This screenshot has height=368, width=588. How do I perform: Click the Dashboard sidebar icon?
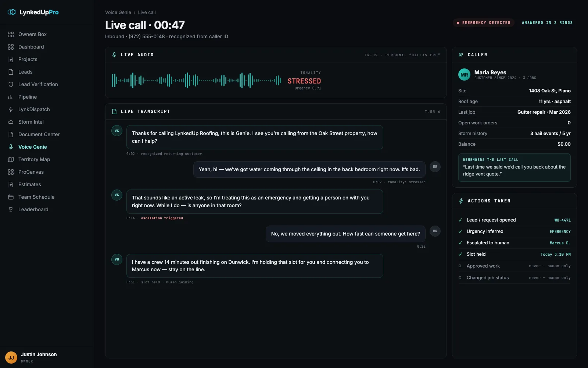[11, 47]
